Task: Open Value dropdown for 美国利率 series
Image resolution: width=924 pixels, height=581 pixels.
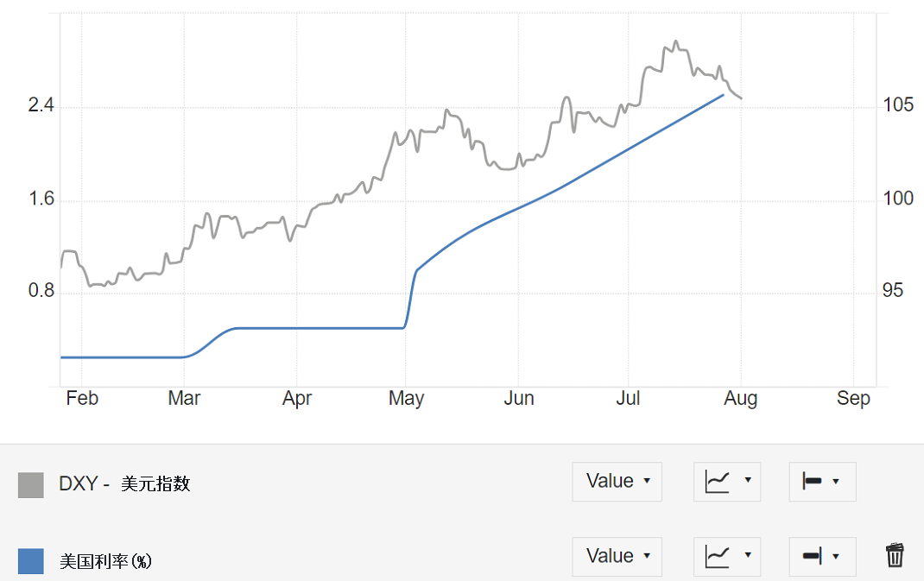Action: pyautogui.click(x=617, y=556)
